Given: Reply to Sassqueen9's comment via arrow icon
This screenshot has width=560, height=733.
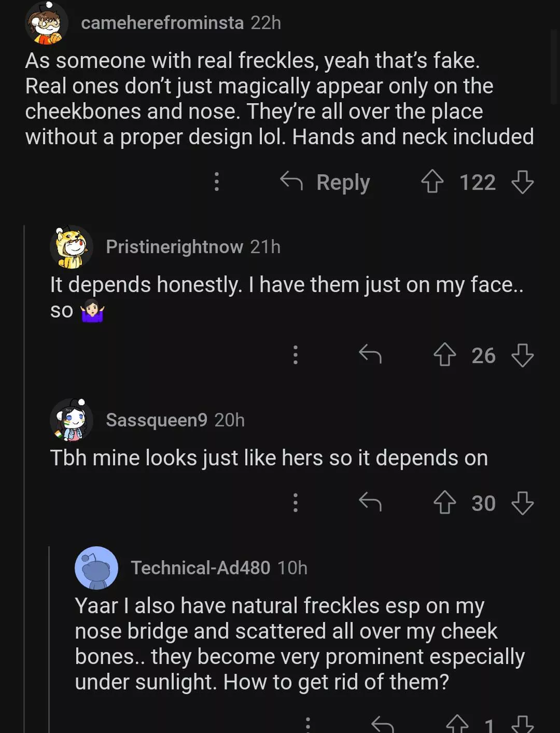Looking at the screenshot, I should coord(370,502).
